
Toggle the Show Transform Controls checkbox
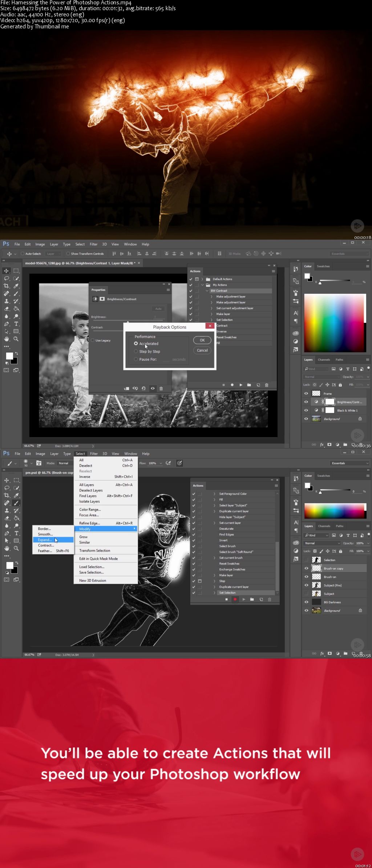[68, 253]
